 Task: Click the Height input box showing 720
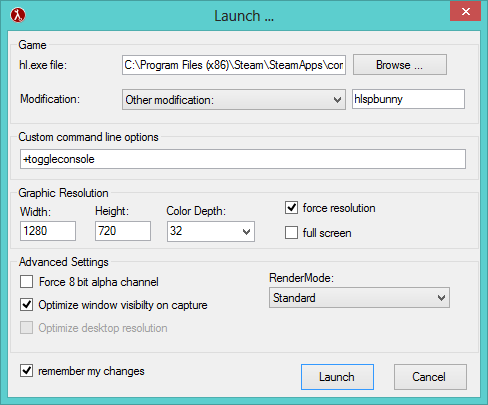point(123,231)
